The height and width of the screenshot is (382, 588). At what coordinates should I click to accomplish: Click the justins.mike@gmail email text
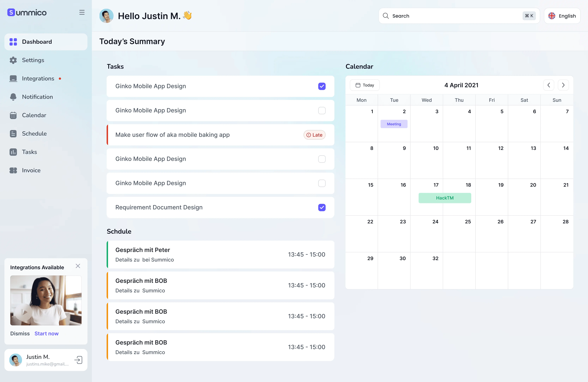[47, 364]
